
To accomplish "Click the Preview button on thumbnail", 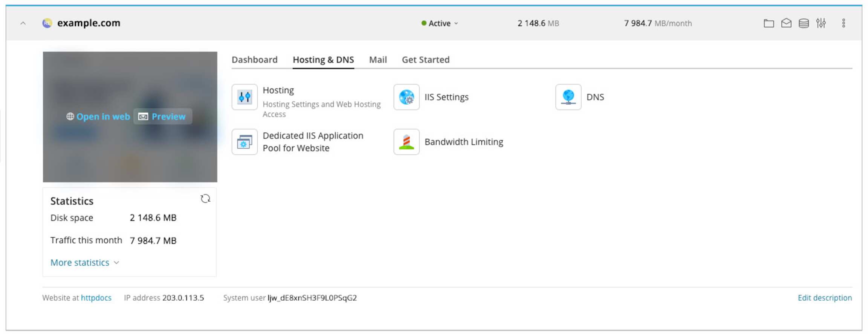I will click(163, 117).
